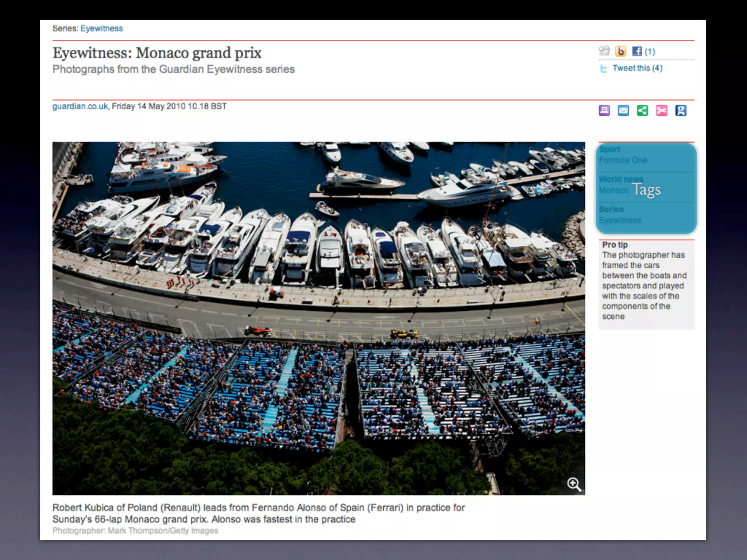Share article via Facebook icon

coord(637,51)
